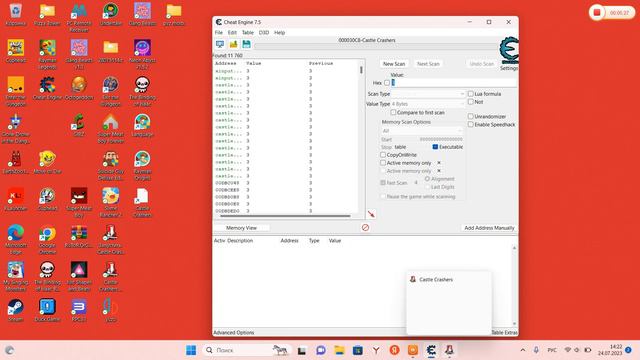640x360 pixels.
Task: Select the Castle Crashers taskbar preview thumbnail
Action: click(449, 303)
